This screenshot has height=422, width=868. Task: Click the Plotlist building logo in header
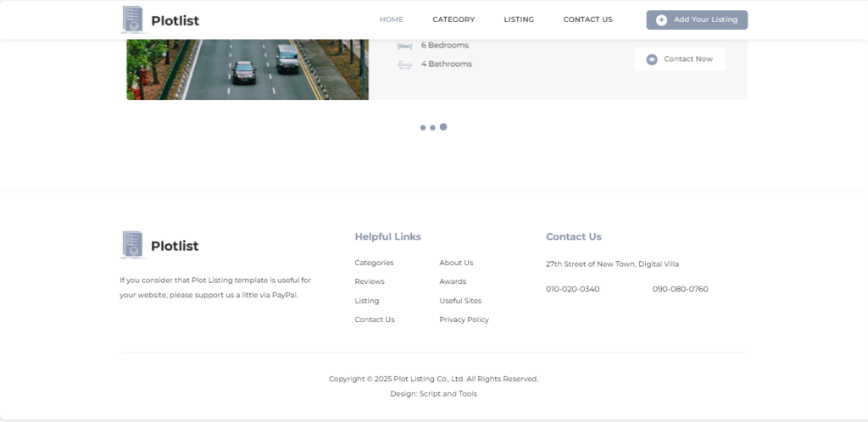point(133,19)
